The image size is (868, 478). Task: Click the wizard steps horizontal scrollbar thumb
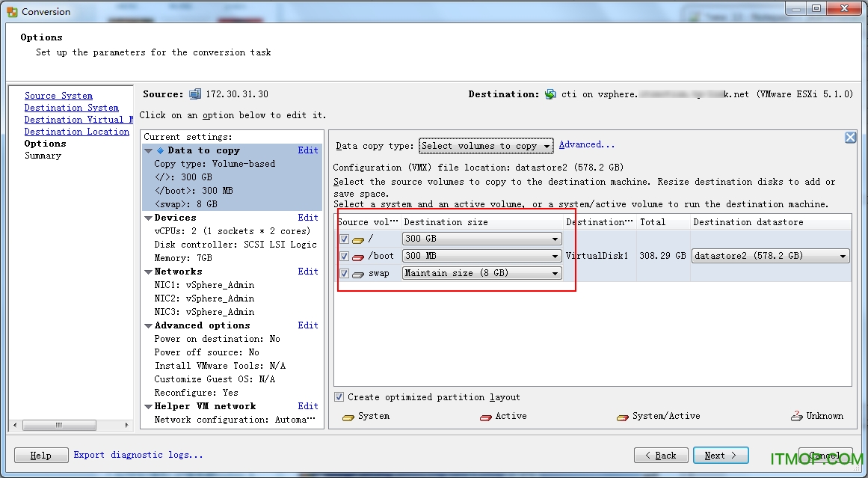tap(58, 426)
